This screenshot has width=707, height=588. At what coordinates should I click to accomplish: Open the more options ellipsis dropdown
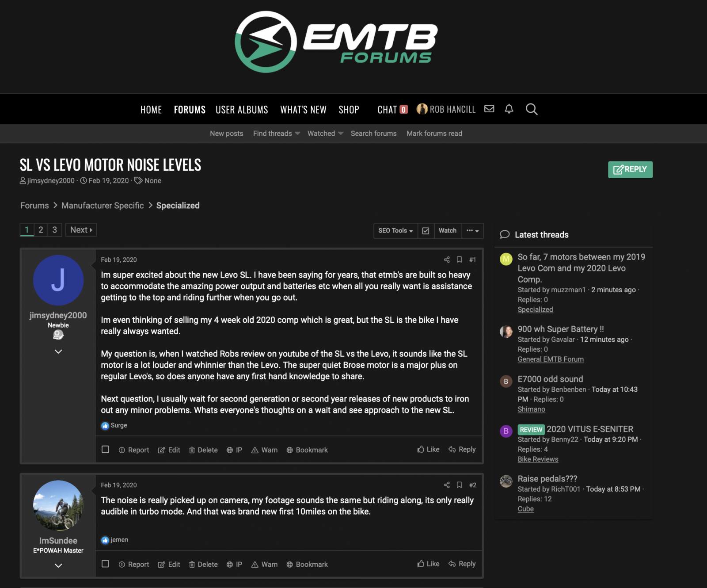point(472,231)
